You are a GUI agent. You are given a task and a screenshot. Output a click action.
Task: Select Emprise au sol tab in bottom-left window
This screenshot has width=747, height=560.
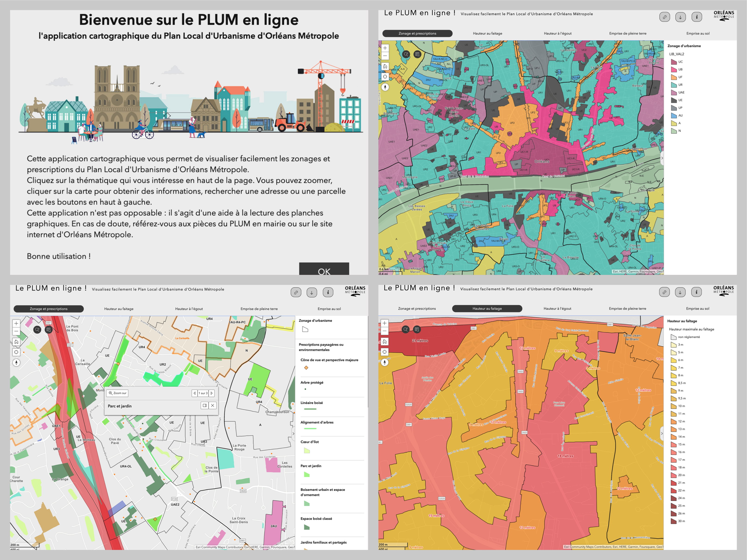tap(329, 309)
